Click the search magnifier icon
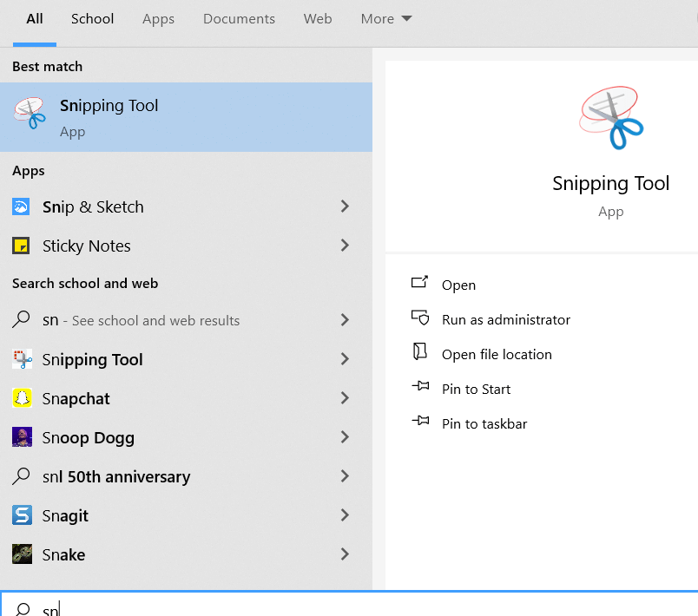 pyautogui.click(x=23, y=607)
